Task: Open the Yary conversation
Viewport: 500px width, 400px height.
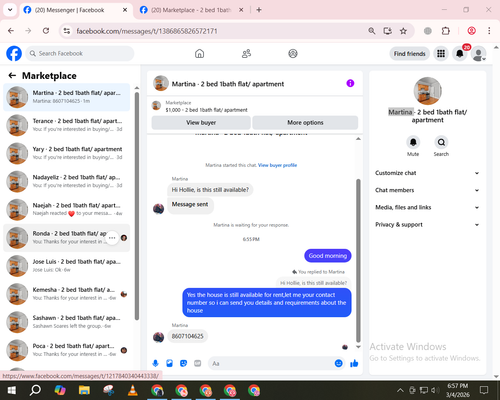Action: (x=67, y=153)
